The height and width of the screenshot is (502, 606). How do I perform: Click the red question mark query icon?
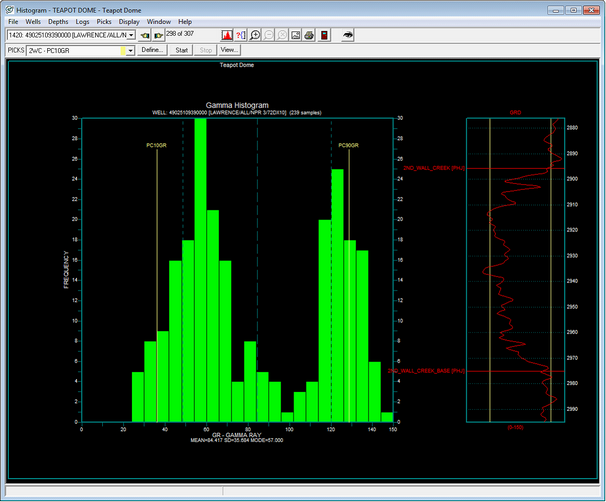[x=240, y=35]
